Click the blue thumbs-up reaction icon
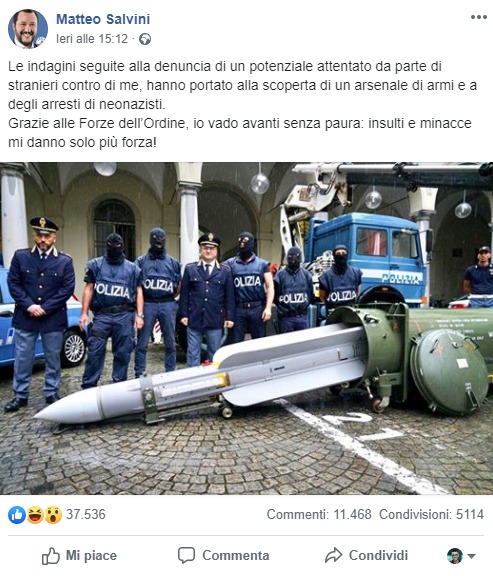The image size is (493, 576). click(17, 515)
